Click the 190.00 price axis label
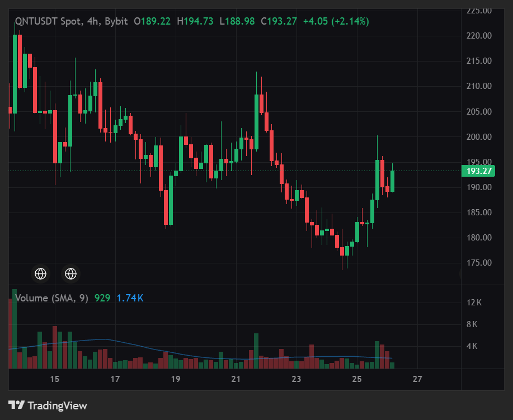Viewport: 513px width, 420px height. (x=479, y=187)
